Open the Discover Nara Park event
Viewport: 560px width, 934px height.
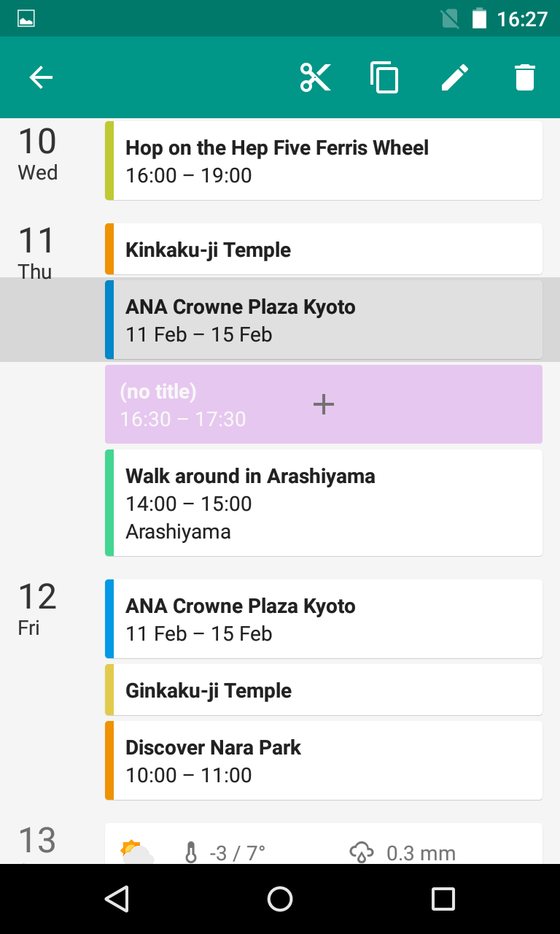(x=324, y=760)
